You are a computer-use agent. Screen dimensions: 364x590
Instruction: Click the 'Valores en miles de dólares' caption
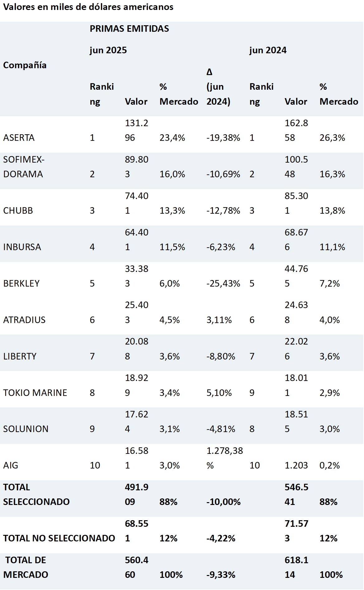(88, 7)
